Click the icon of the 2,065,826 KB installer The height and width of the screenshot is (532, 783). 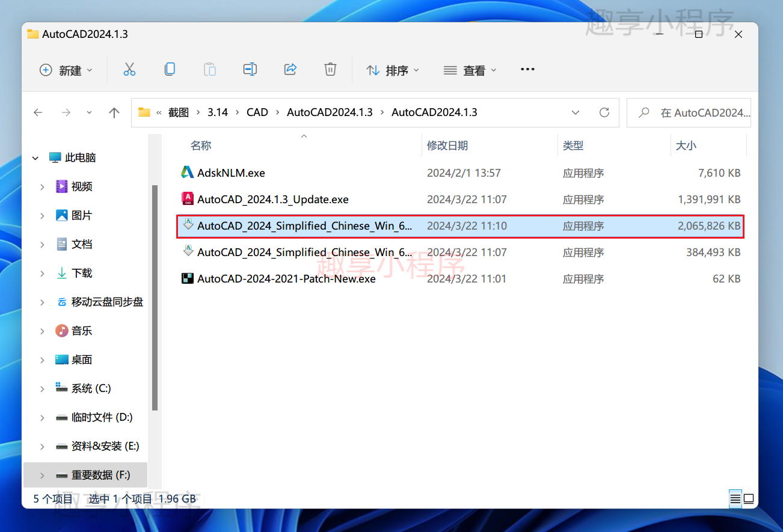(188, 225)
